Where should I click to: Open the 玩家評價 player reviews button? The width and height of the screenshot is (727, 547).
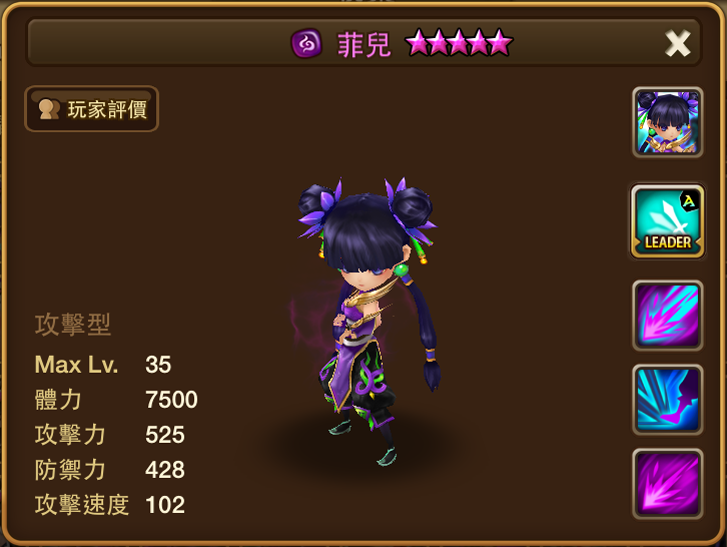(91, 109)
